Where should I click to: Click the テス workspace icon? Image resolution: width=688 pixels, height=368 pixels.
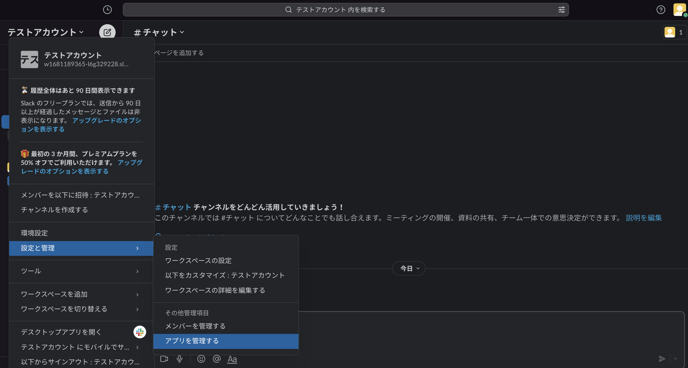(x=29, y=59)
